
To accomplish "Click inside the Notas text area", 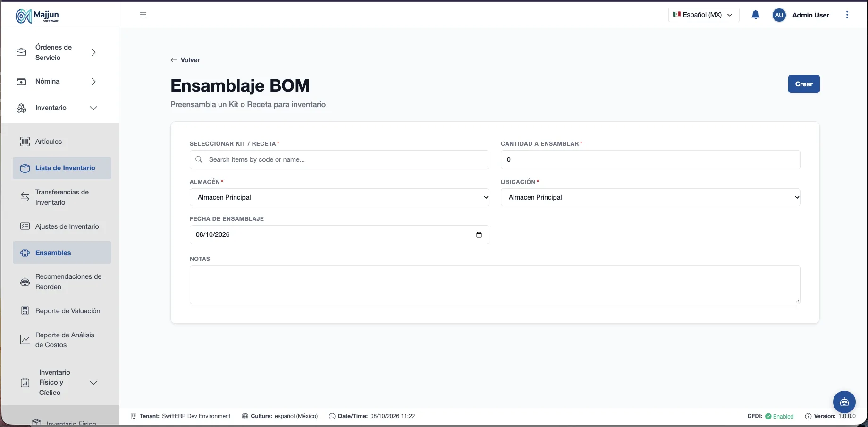I will (x=495, y=285).
